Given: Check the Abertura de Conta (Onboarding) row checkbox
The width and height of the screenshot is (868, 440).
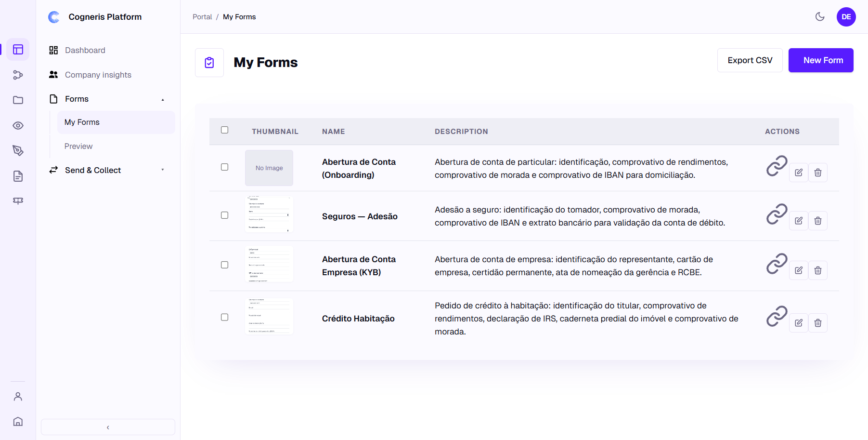Looking at the screenshot, I should coord(224,167).
